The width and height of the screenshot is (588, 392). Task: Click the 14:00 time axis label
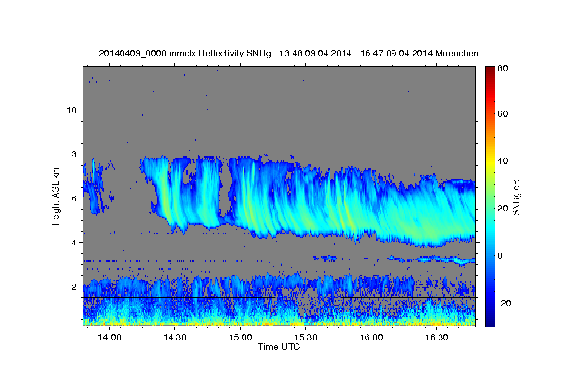tap(109, 338)
